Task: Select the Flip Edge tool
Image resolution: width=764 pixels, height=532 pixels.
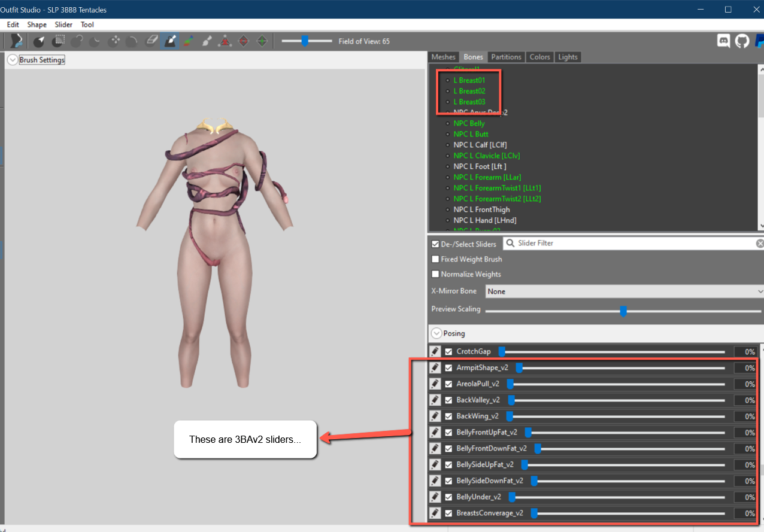Action: pos(243,41)
